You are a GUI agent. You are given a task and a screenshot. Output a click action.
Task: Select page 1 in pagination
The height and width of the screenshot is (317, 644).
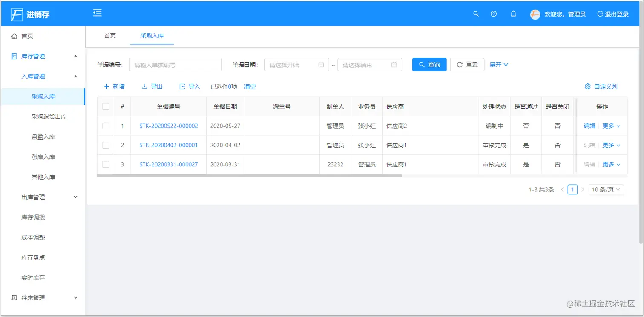(x=573, y=190)
